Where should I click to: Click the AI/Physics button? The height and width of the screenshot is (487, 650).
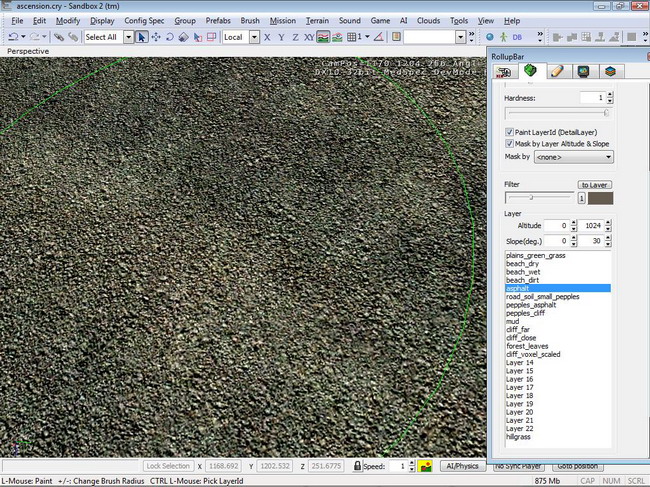tap(462, 466)
